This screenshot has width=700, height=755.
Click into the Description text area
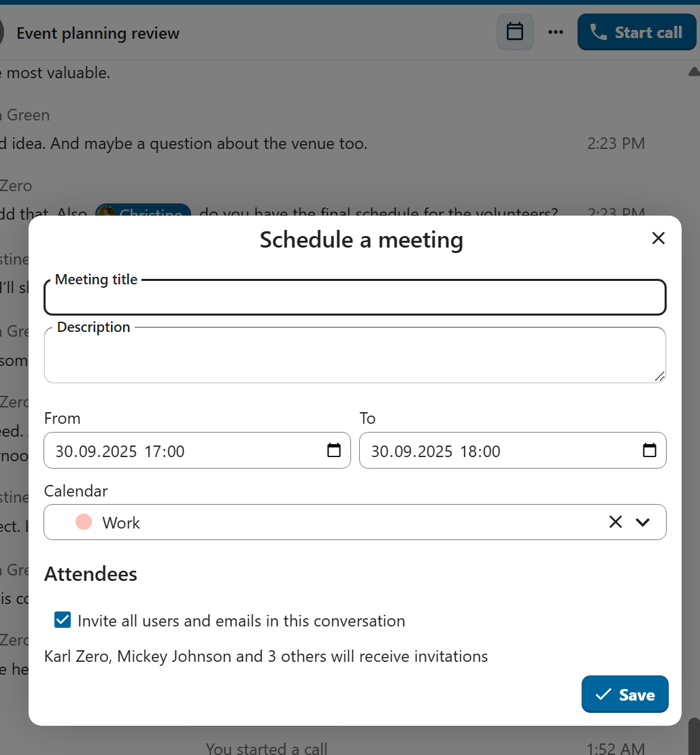(x=354, y=357)
